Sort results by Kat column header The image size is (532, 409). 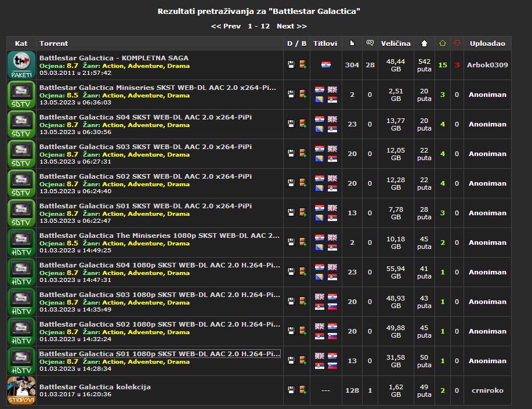21,44
